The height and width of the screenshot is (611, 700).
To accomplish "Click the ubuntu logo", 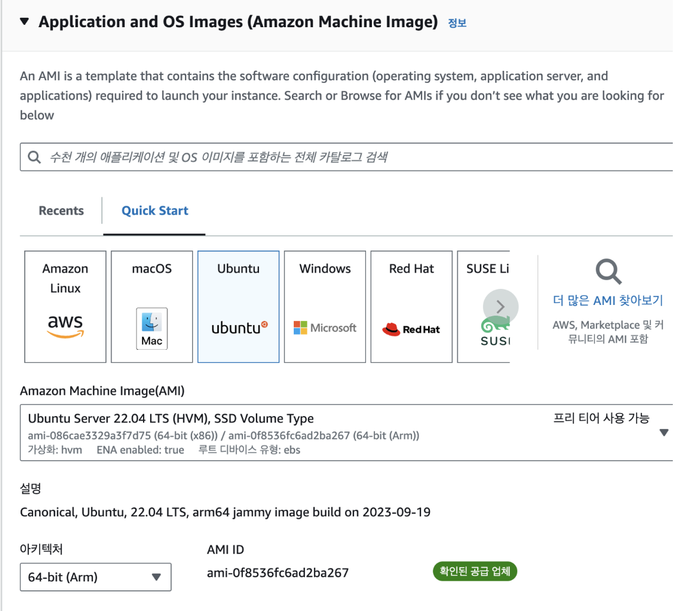I will 239,328.
